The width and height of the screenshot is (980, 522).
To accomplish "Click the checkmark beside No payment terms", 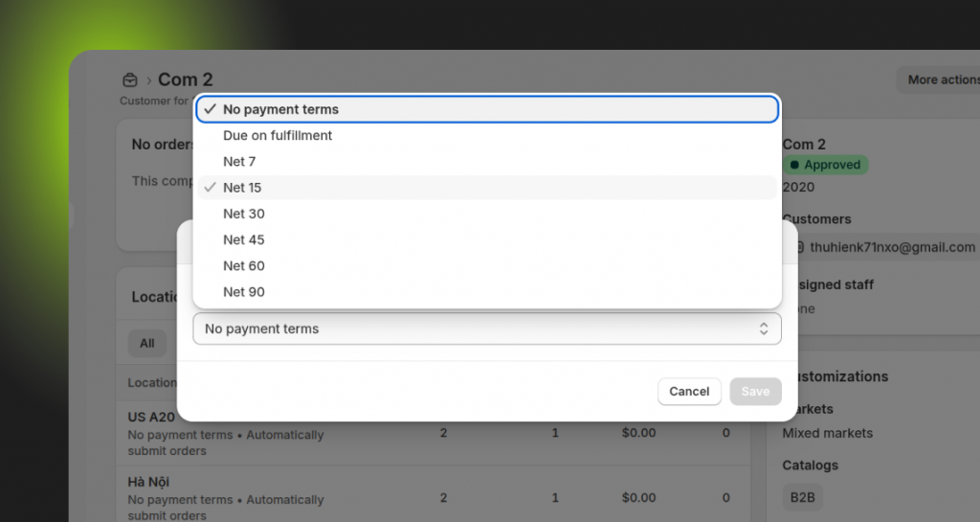I will tap(210, 109).
